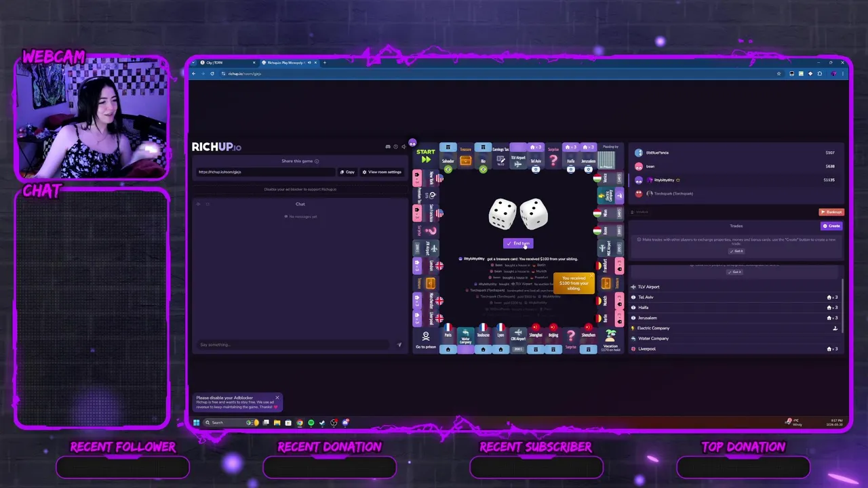The image size is (868, 488).
Task: Select the Tel Aviv board tile
Action: [x=536, y=156]
